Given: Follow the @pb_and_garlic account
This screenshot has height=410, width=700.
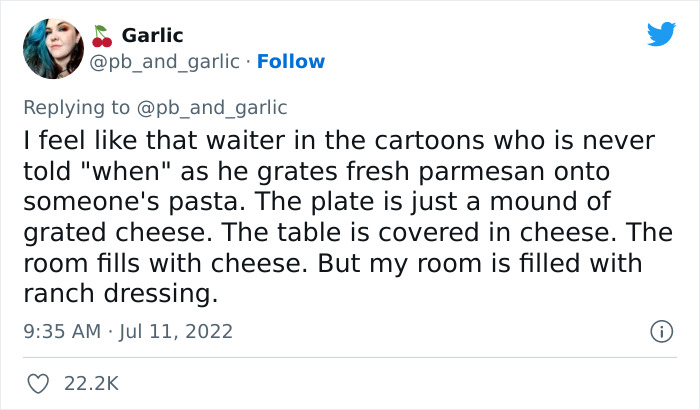Looking at the screenshot, I should [291, 61].
